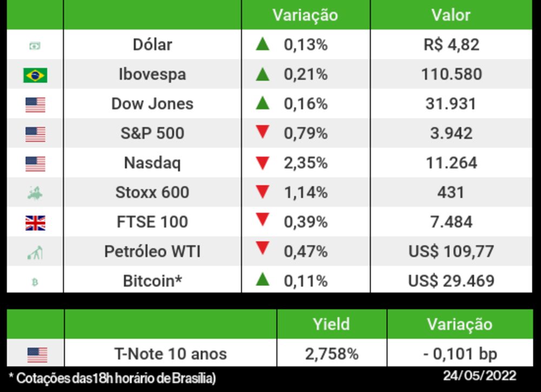Select the red down arrow in the Nasdaq row

point(262,163)
